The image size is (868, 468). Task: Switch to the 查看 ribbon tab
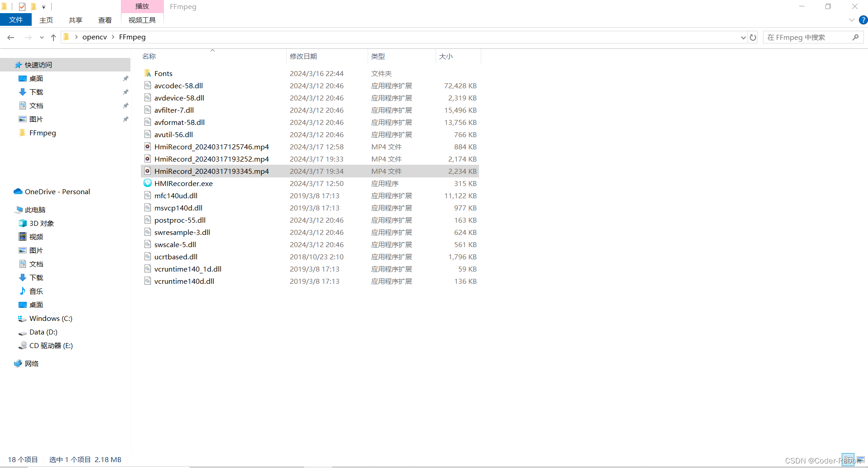(105, 20)
